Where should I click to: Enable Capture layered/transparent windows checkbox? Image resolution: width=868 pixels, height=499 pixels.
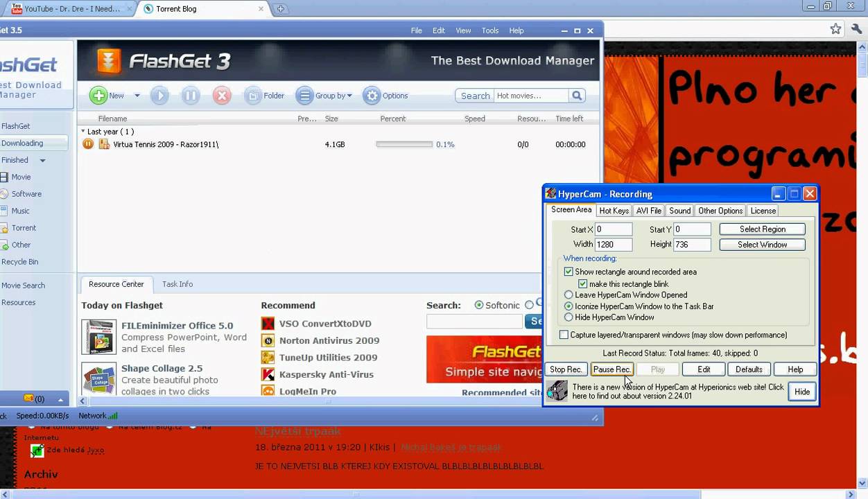564,335
